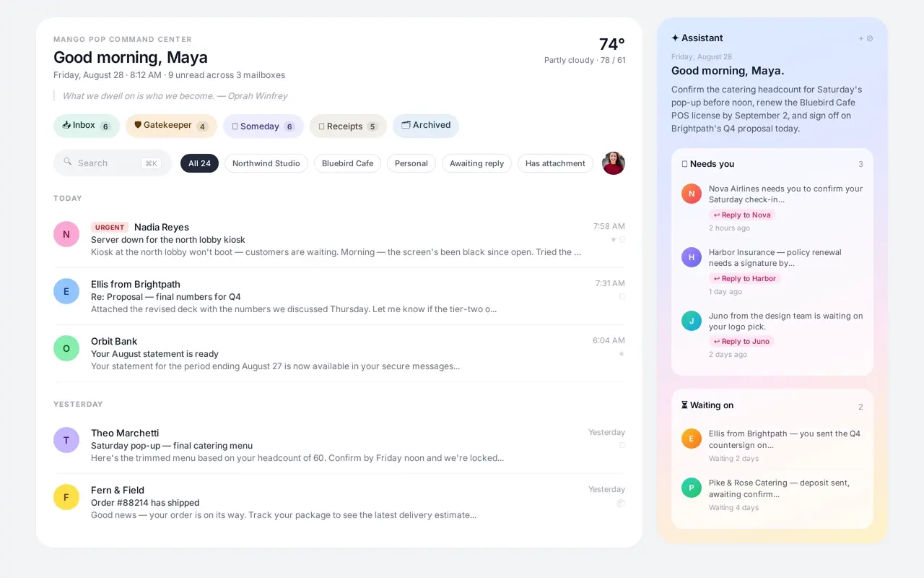Viewport: 924px width, 578px height.
Task: Star the Orbit Bank statement email
Action: click(x=622, y=353)
